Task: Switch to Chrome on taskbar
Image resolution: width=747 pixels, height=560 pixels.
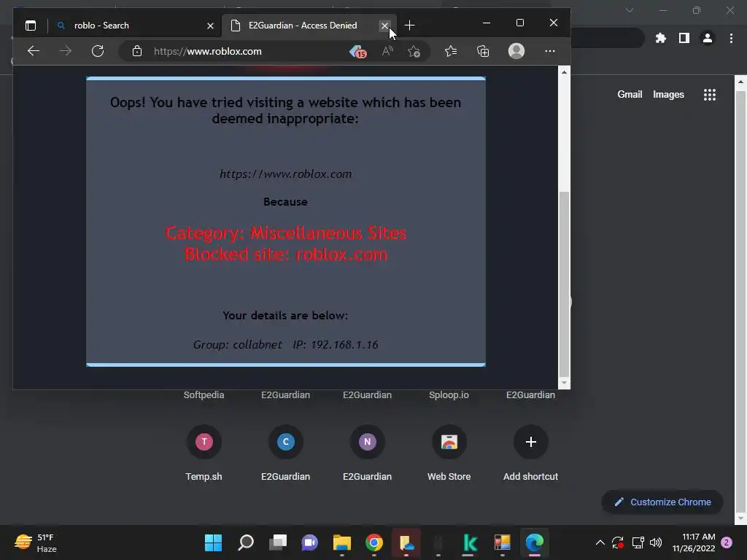Action: point(374,542)
